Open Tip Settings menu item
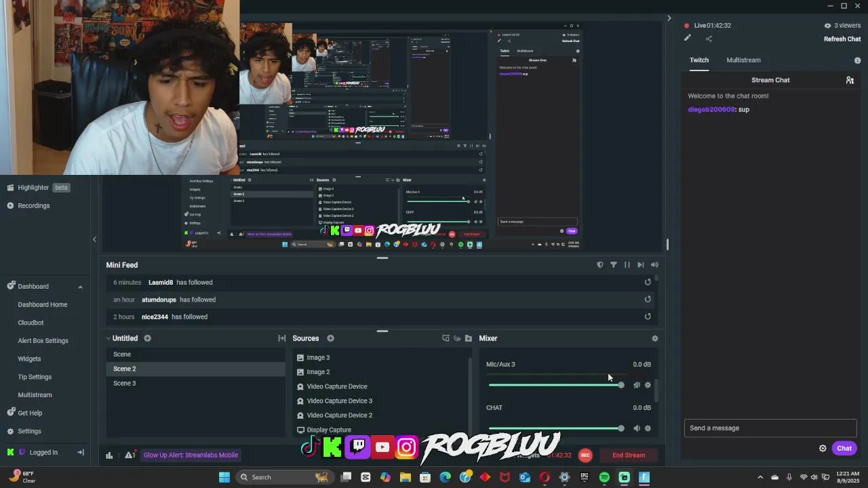 [35, 377]
